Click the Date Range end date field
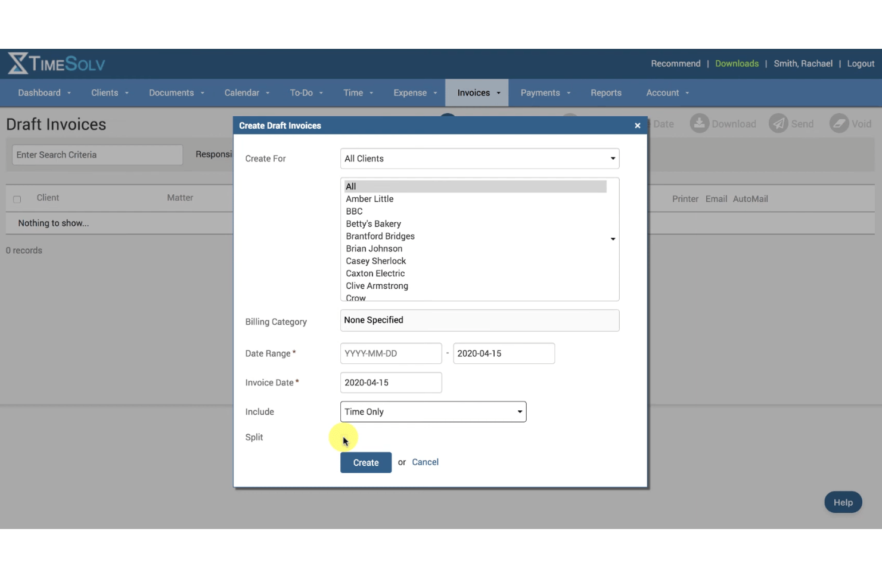The height and width of the screenshot is (588, 882). point(504,353)
